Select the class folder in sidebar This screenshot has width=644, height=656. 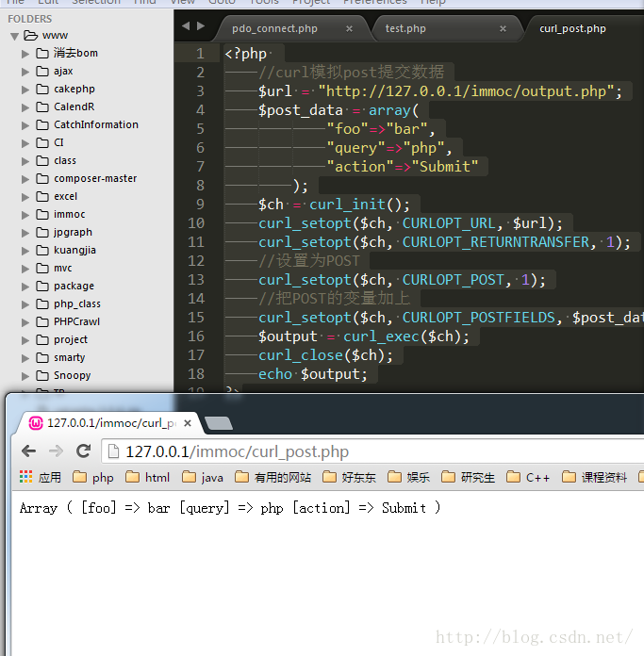(65, 160)
